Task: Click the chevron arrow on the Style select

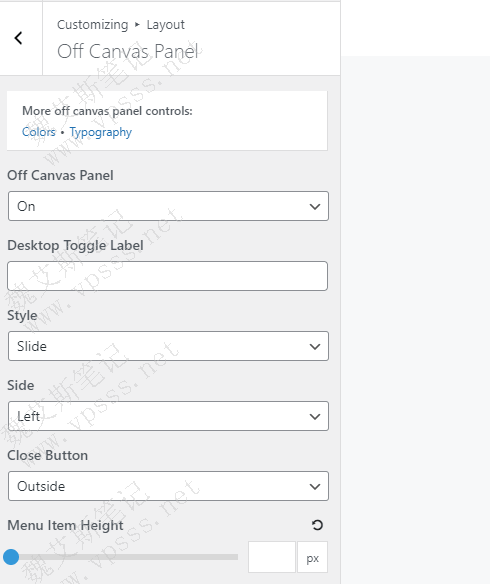Action: pos(315,346)
